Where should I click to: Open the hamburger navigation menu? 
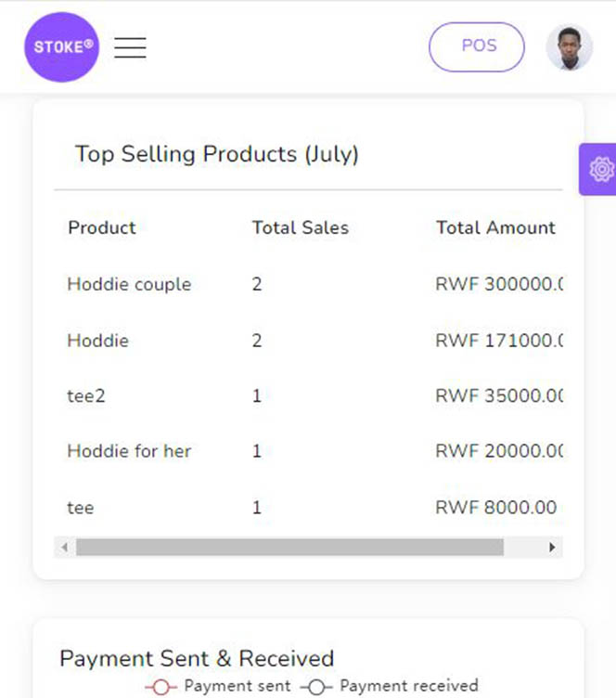[x=130, y=47]
